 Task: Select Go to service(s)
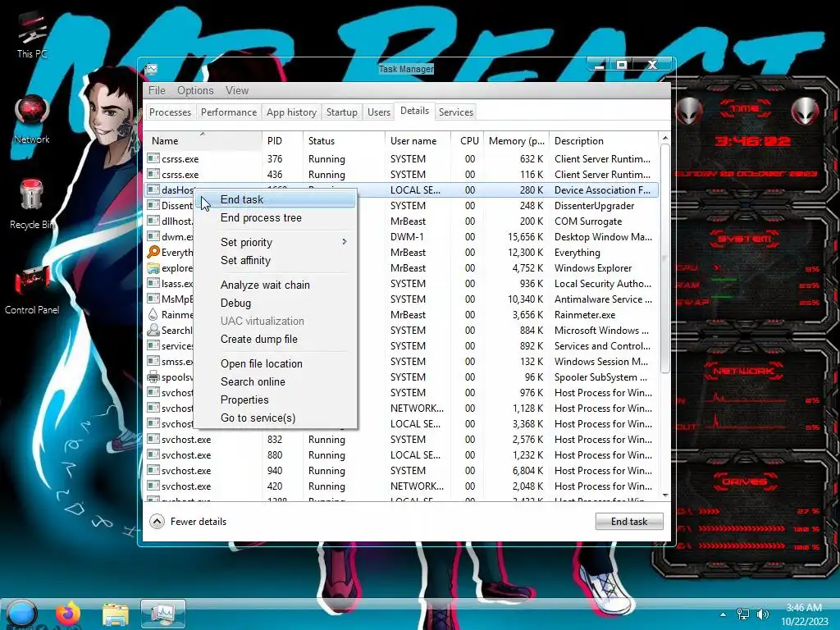click(x=275, y=418)
